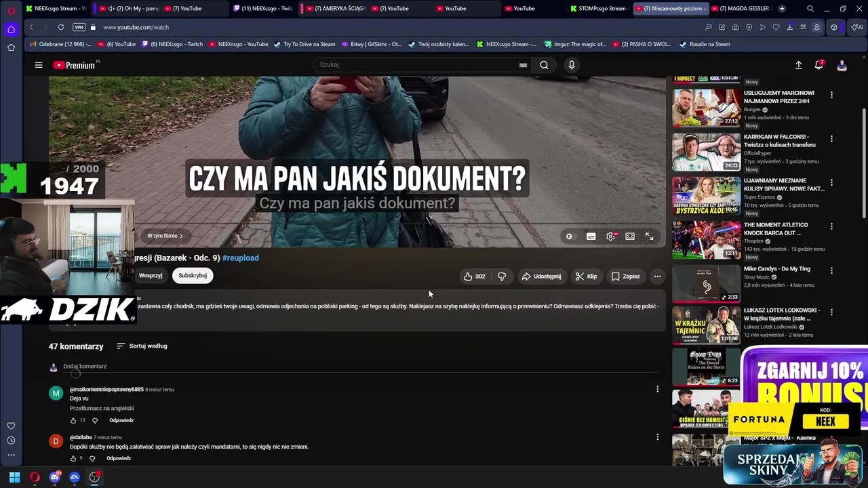Open options menu for @dailaba comment
The image size is (868, 488).
(x=657, y=437)
